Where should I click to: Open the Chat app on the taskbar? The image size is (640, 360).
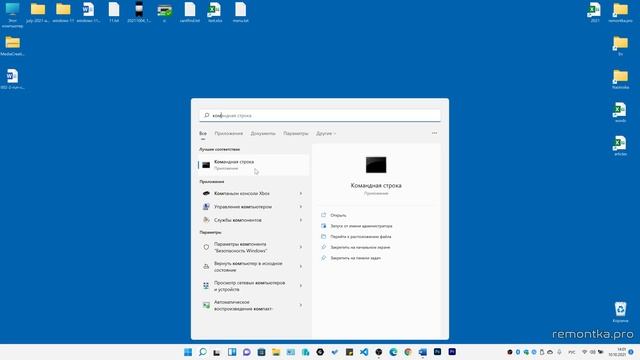[x=247, y=352]
